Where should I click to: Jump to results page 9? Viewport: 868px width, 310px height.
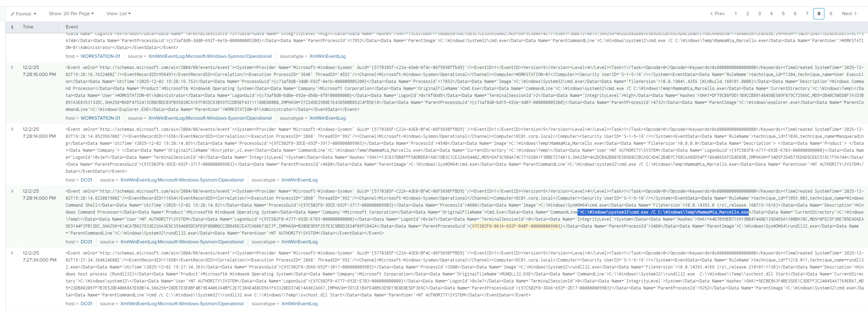[x=831, y=13]
